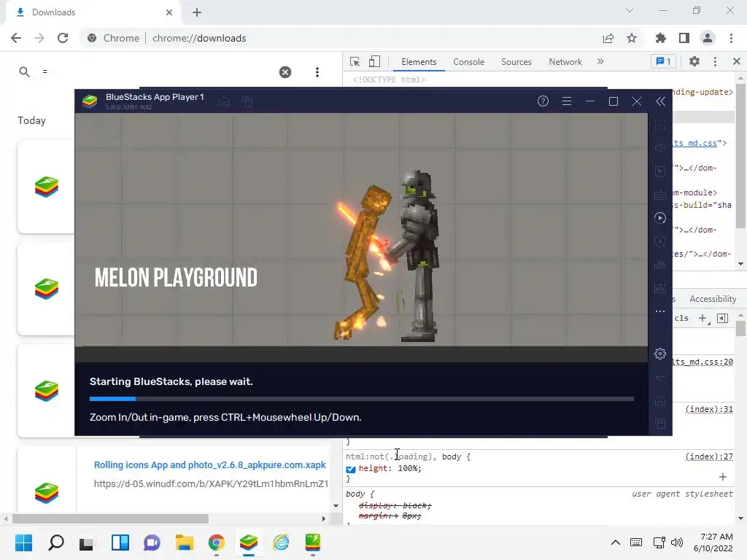
Task: Open DevTools customize three-dot menu
Action: point(715,61)
